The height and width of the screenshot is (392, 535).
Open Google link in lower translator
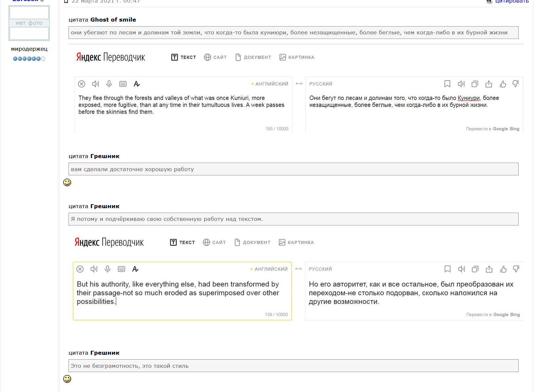(x=501, y=314)
